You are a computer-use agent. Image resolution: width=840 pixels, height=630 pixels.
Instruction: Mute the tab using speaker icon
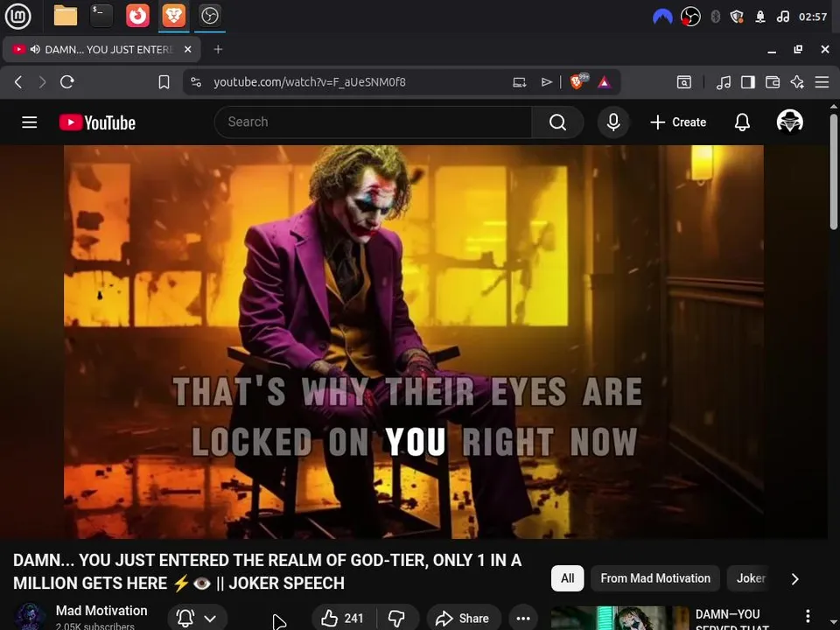[x=35, y=49]
